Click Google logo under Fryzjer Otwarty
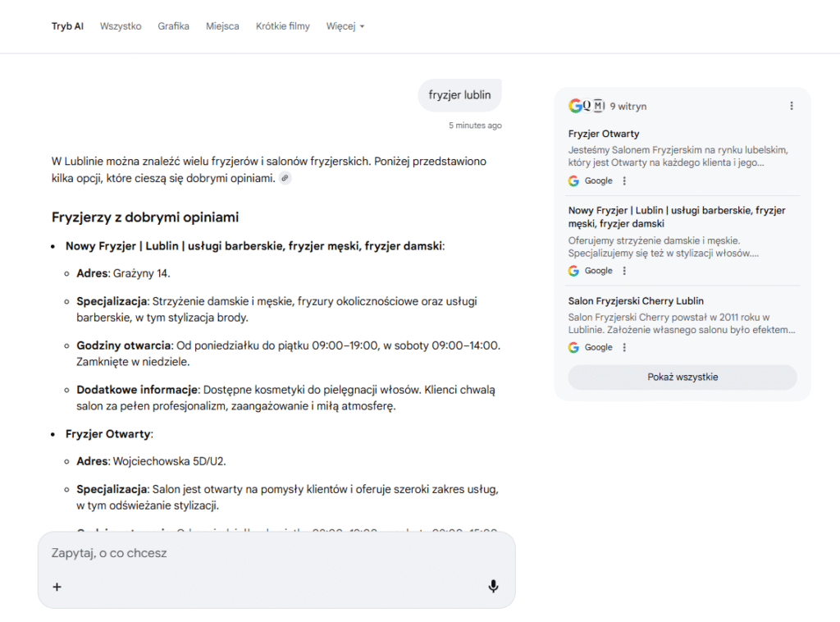 point(574,181)
